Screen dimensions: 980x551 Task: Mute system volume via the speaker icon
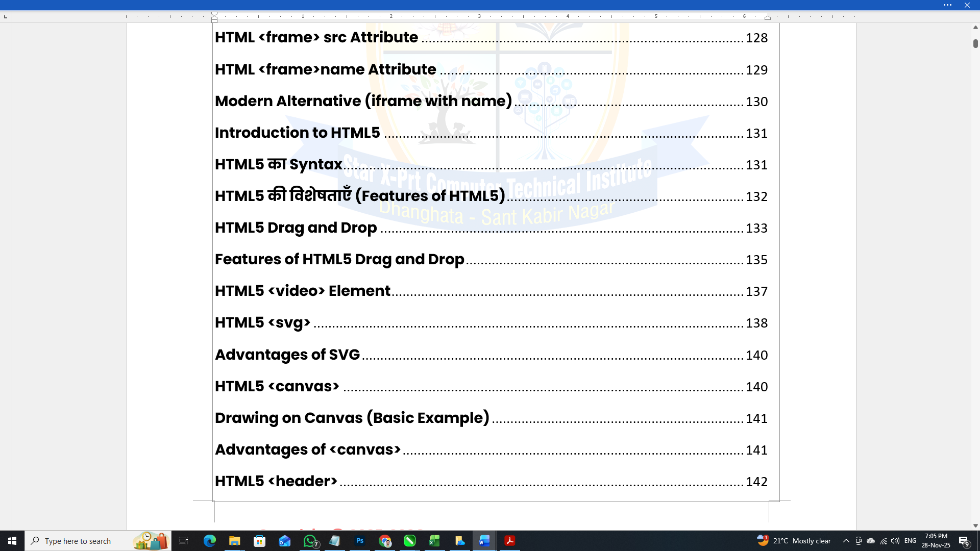895,541
